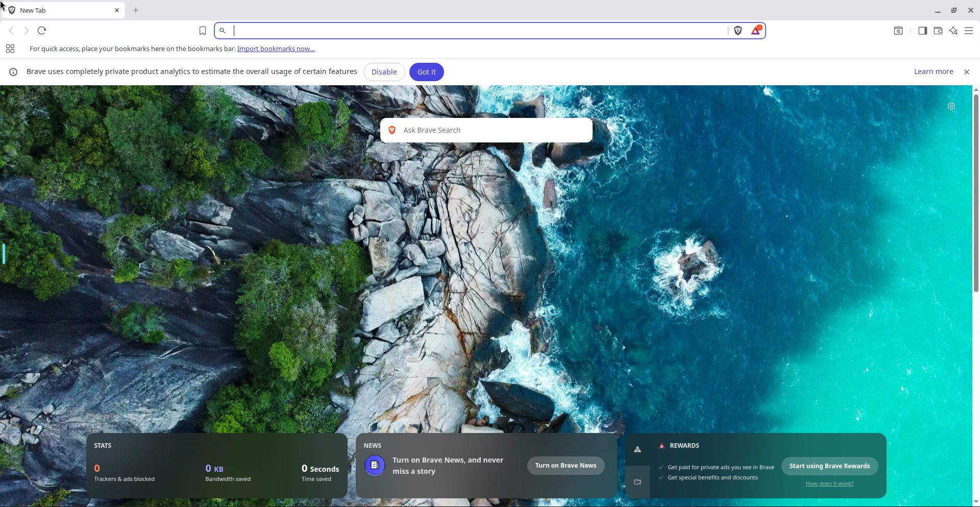Click the apps grid icon in bookmarks bar
The image size is (980, 507).
(x=10, y=49)
